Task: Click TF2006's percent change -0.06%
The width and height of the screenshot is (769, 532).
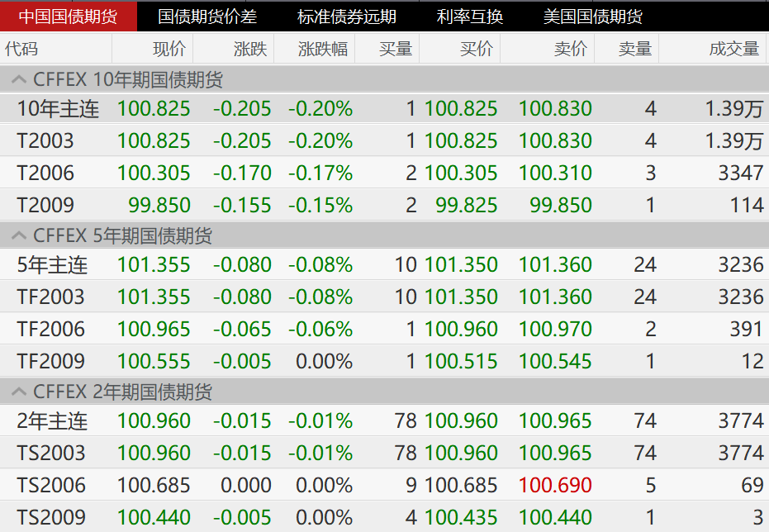Action: (320, 329)
